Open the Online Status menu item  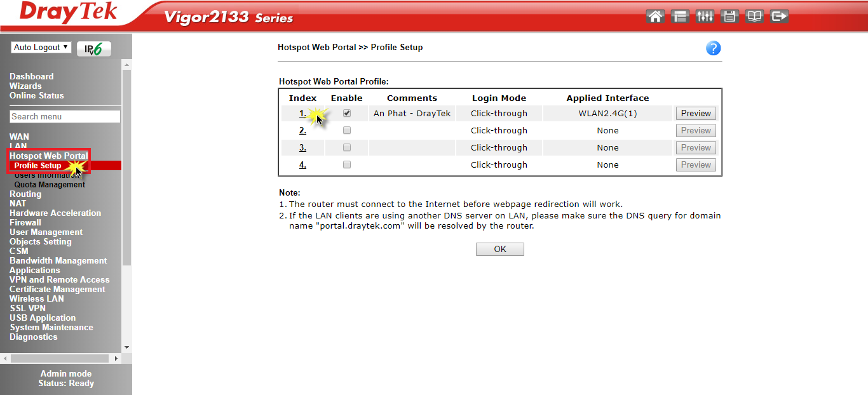(x=37, y=95)
